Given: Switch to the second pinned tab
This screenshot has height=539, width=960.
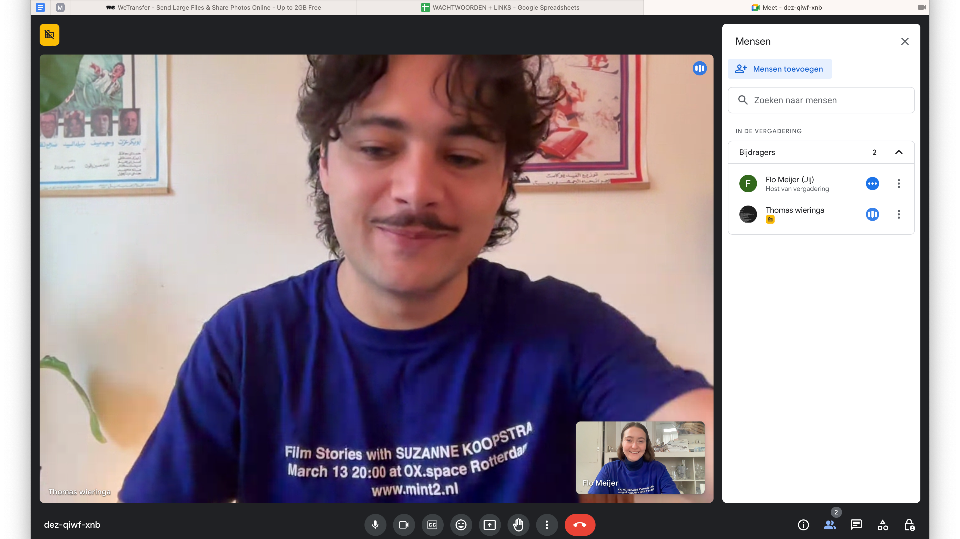Looking at the screenshot, I should pyautogui.click(x=60, y=7).
